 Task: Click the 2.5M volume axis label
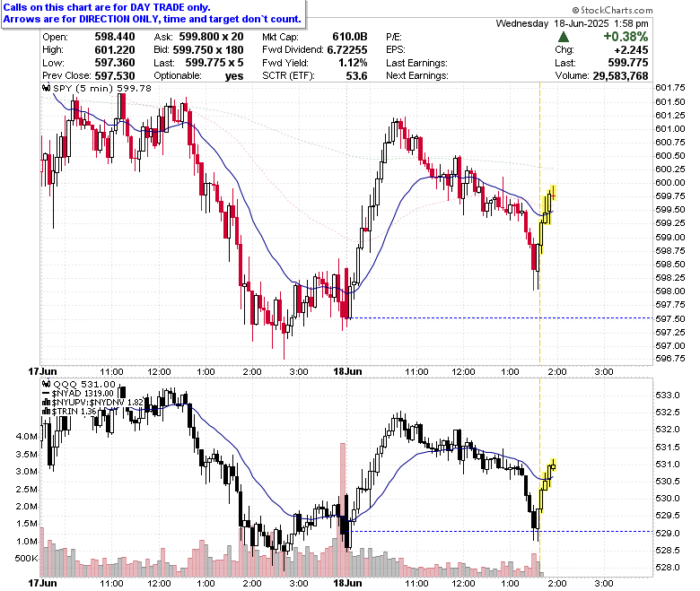(27, 490)
